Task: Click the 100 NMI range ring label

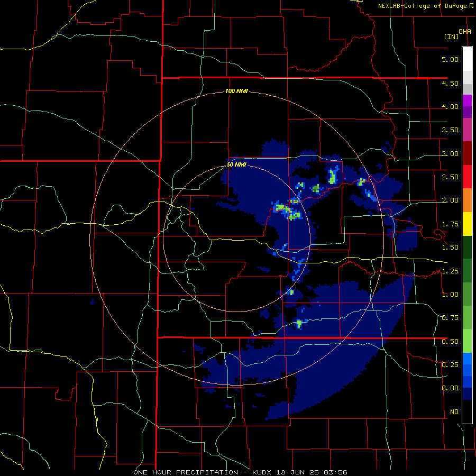Action: pyautogui.click(x=236, y=91)
